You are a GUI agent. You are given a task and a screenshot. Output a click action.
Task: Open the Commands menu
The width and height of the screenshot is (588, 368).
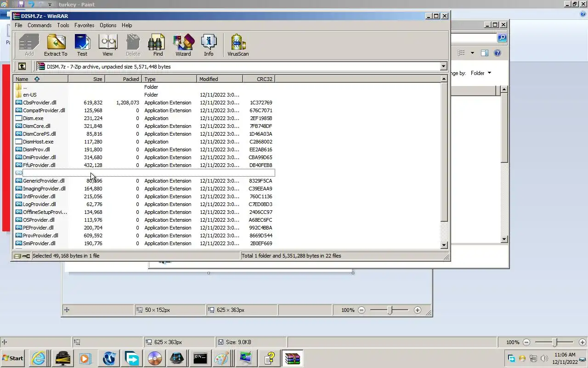[x=40, y=25]
